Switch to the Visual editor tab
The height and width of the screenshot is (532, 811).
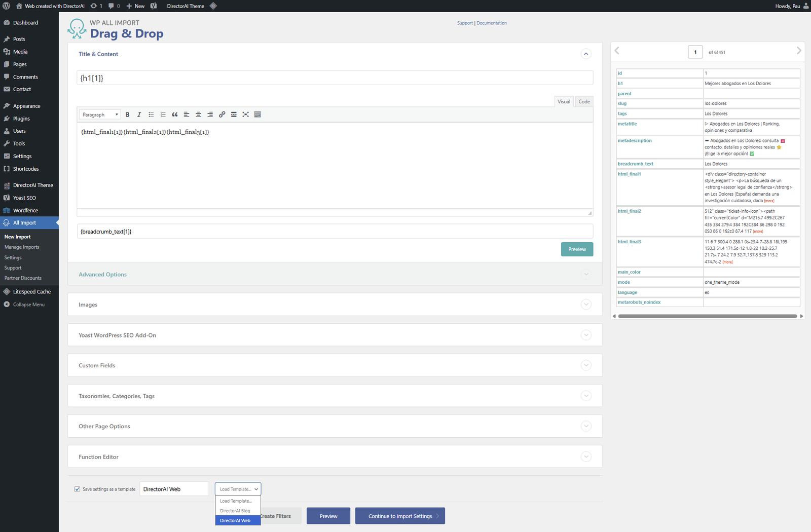pos(564,101)
